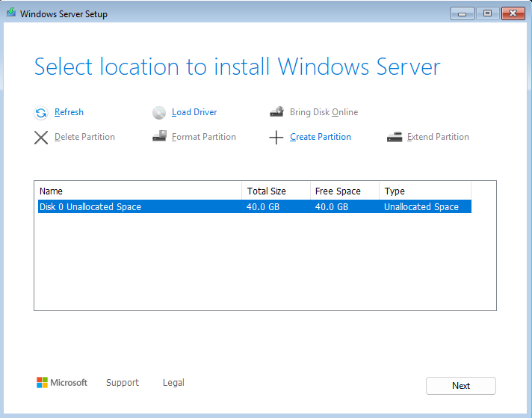The width and height of the screenshot is (532, 418).
Task: Open the Legal link
Action: coord(173,383)
